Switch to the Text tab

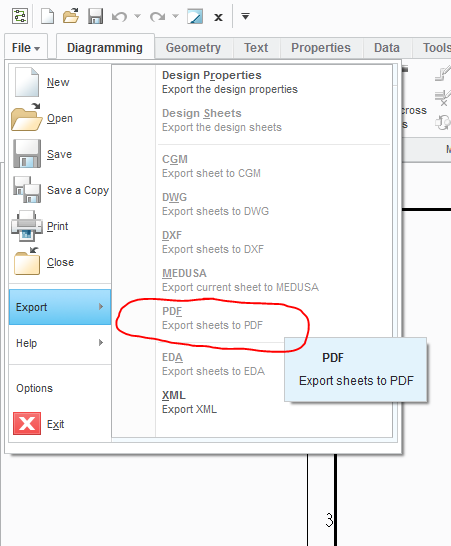point(256,48)
